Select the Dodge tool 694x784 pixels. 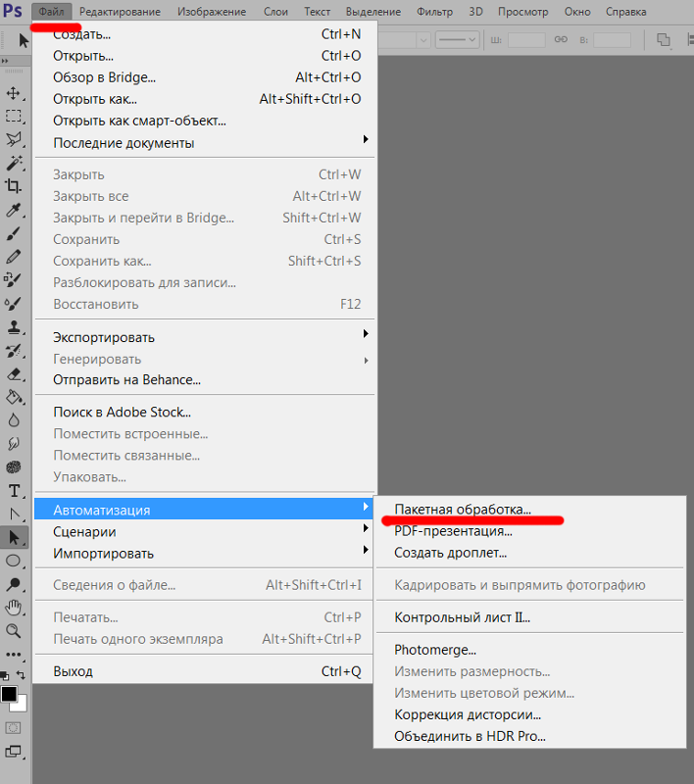[14, 584]
